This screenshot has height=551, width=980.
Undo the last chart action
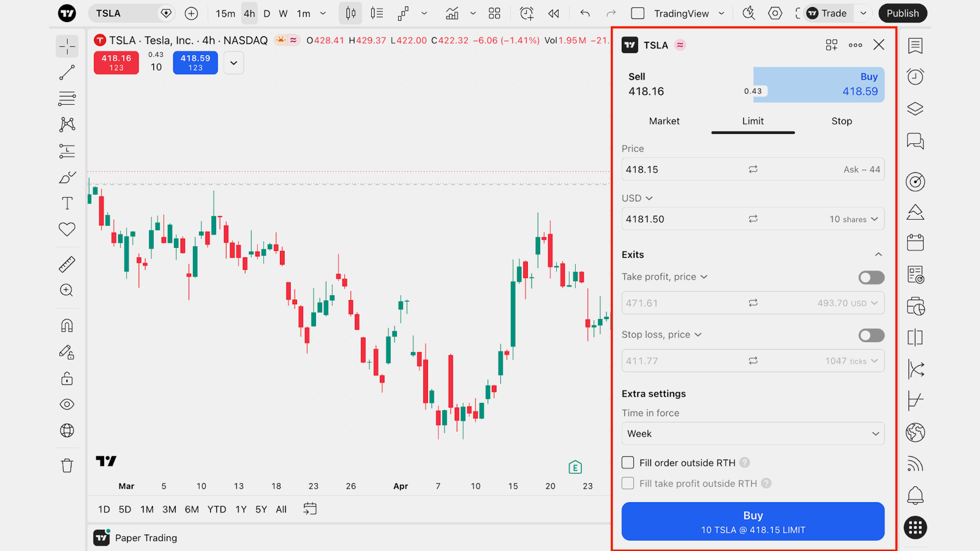[586, 13]
